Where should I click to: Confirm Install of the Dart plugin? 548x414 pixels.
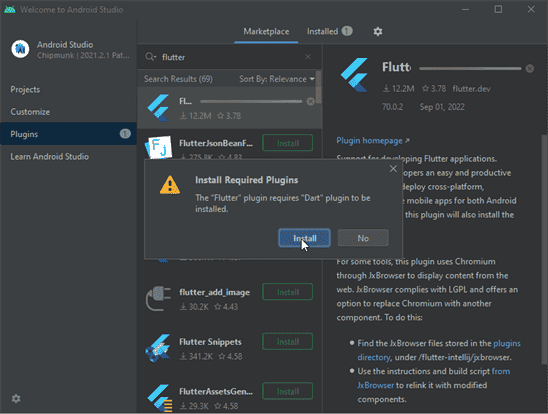click(x=304, y=238)
